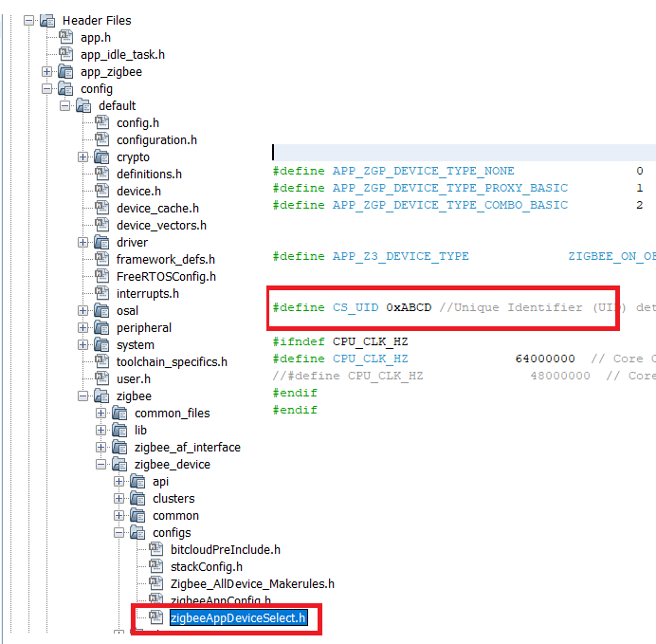Open the configuration.h file
Viewport: 656px width, 644px height.
click(156, 139)
